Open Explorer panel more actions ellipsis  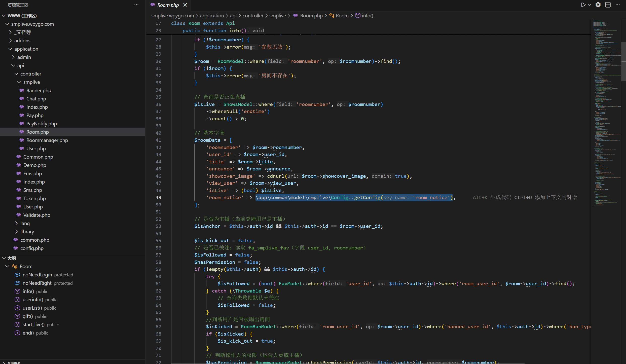[136, 5]
